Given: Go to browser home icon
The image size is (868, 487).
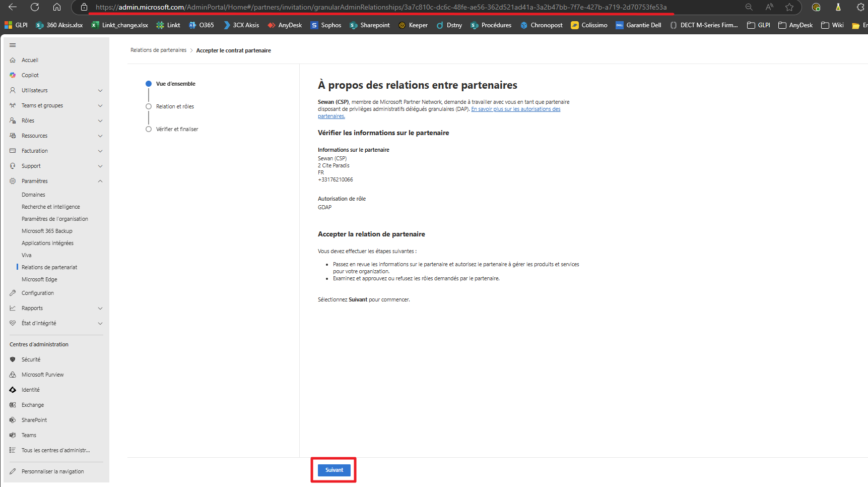Looking at the screenshot, I should pos(57,7).
